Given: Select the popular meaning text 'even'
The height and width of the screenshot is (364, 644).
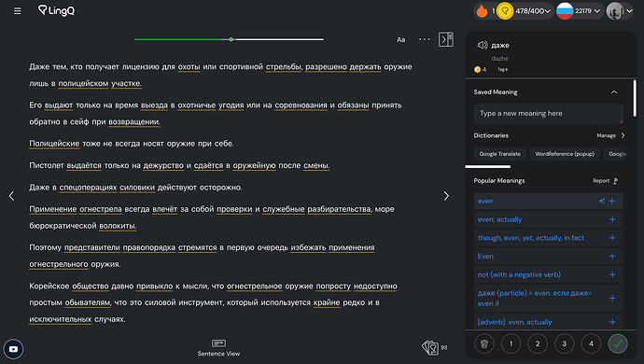Looking at the screenshot, I should 485,201.
